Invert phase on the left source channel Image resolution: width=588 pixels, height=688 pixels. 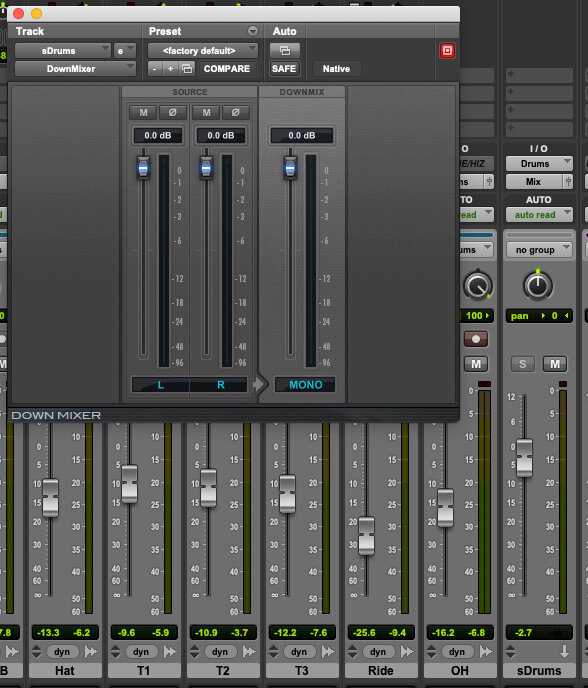point(172,112)
